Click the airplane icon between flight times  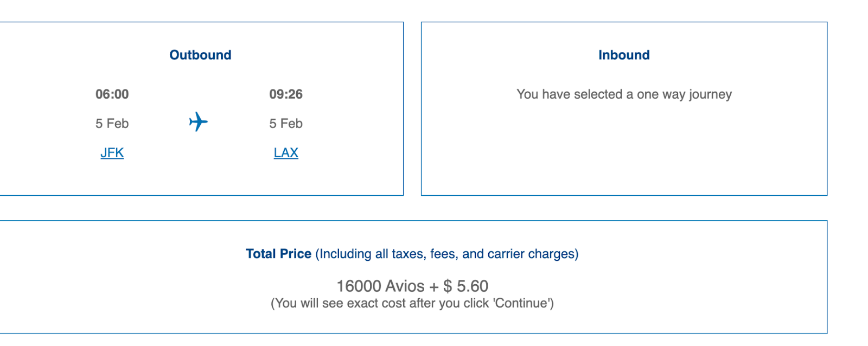[x=199, y=122]
